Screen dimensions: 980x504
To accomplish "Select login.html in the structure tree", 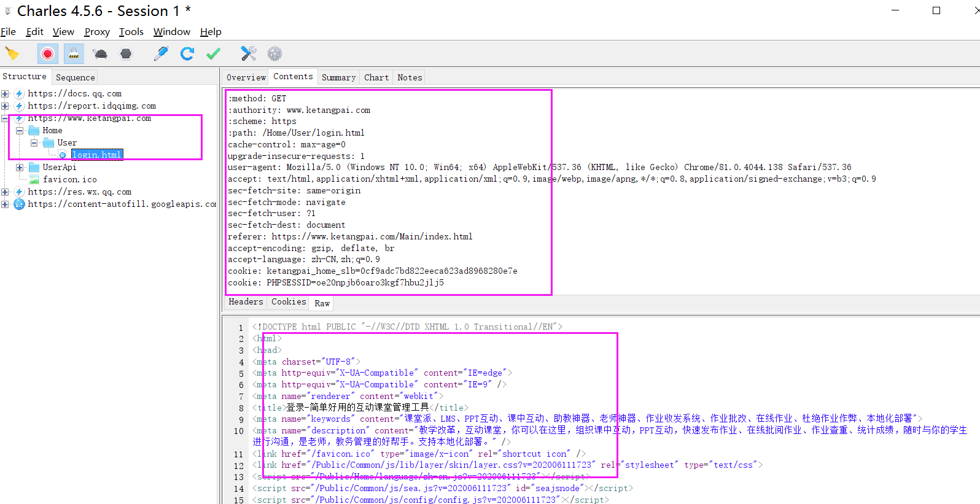I will click(96, 155).
